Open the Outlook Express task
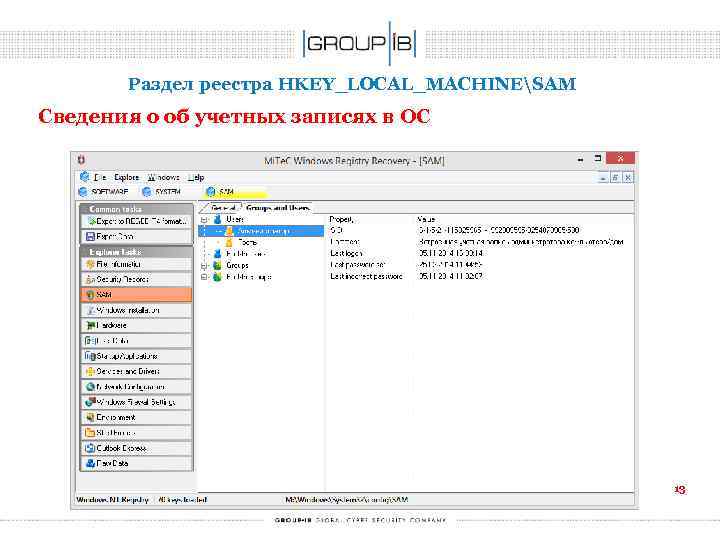 136,448
